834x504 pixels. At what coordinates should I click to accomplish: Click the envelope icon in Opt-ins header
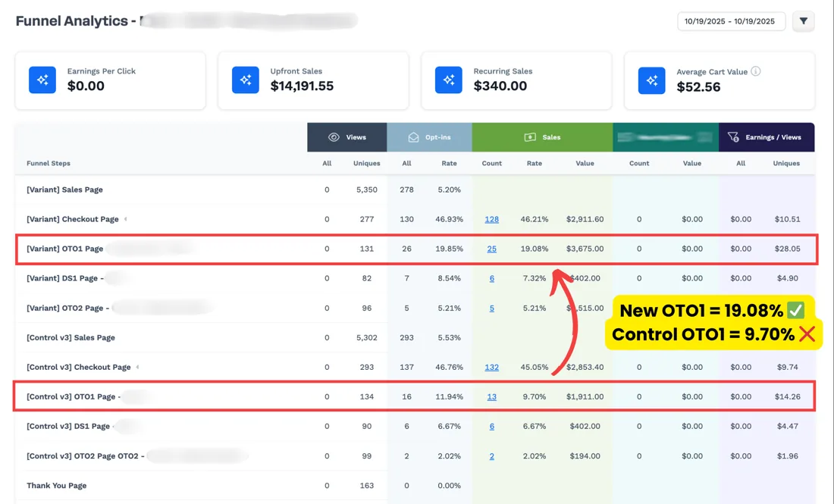pos(413,137)
